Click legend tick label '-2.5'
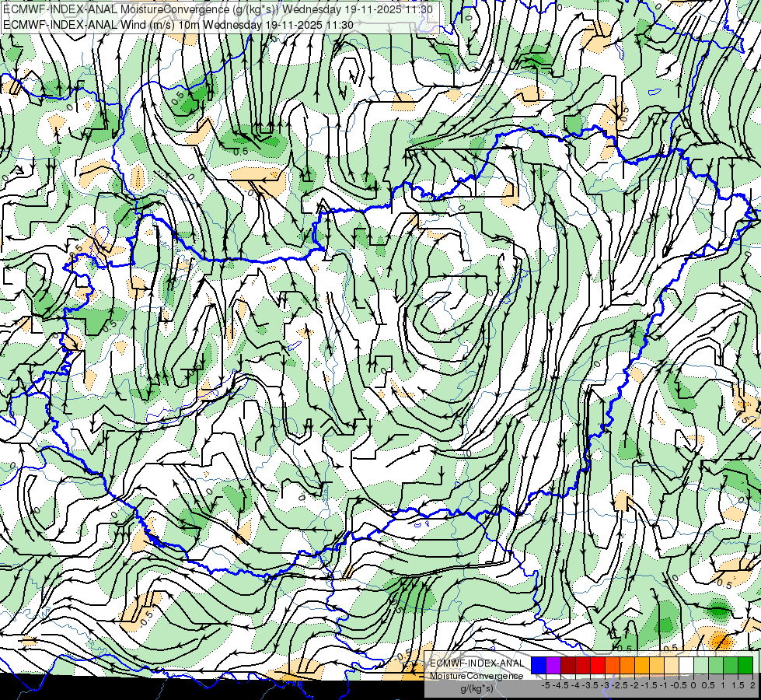 point(620,685)
